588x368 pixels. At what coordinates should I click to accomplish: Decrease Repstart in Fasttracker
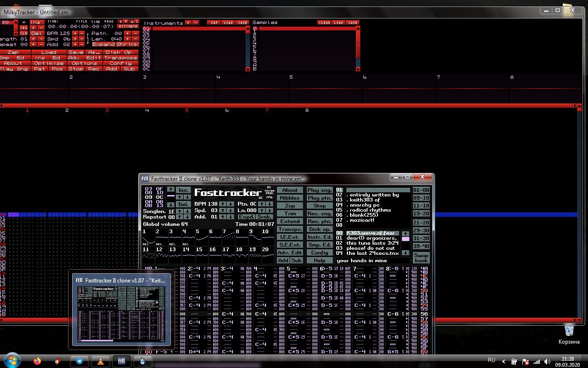[187, 217]
